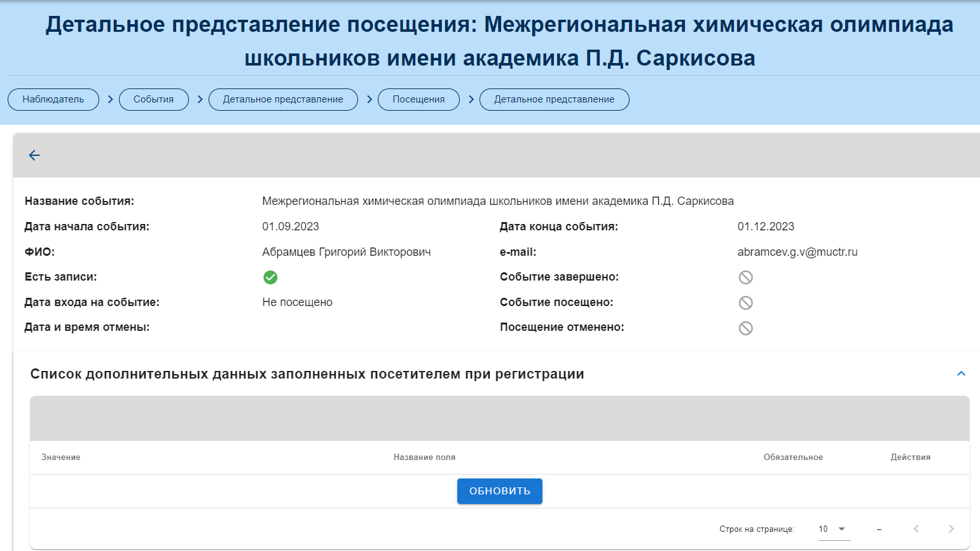Click blocked icon beside 'Событие завершено'
The height and width of the screenshot is (551, 980).
[x=745, y=277]
